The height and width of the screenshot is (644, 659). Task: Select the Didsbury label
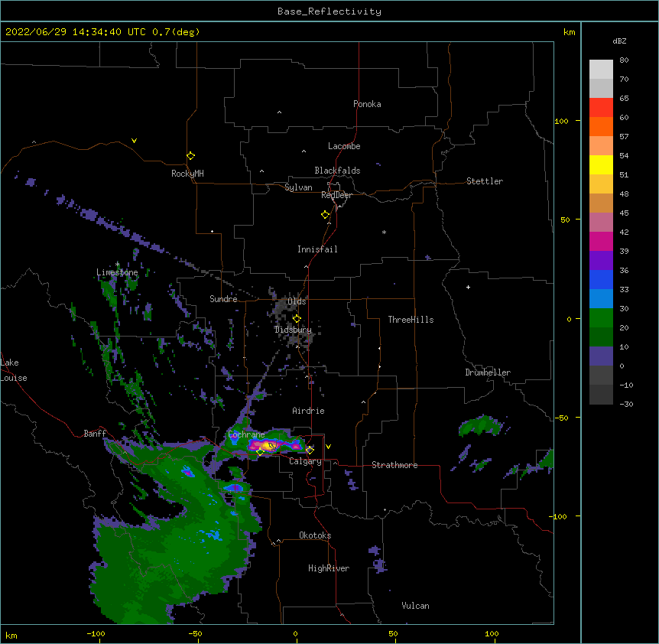(x=293, y=330)
